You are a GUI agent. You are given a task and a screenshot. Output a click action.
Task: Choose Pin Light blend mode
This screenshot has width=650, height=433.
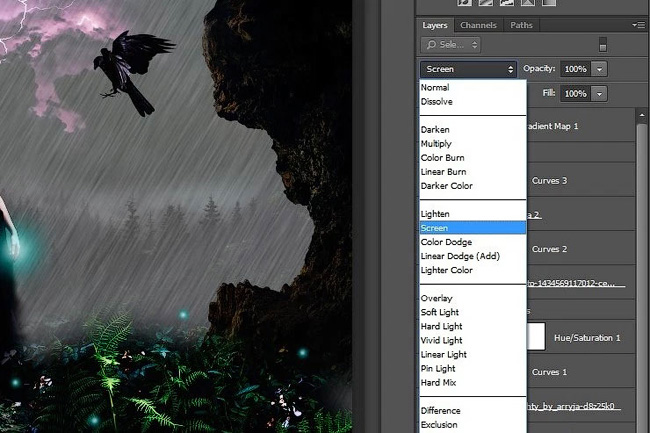[x=473, y=369]
